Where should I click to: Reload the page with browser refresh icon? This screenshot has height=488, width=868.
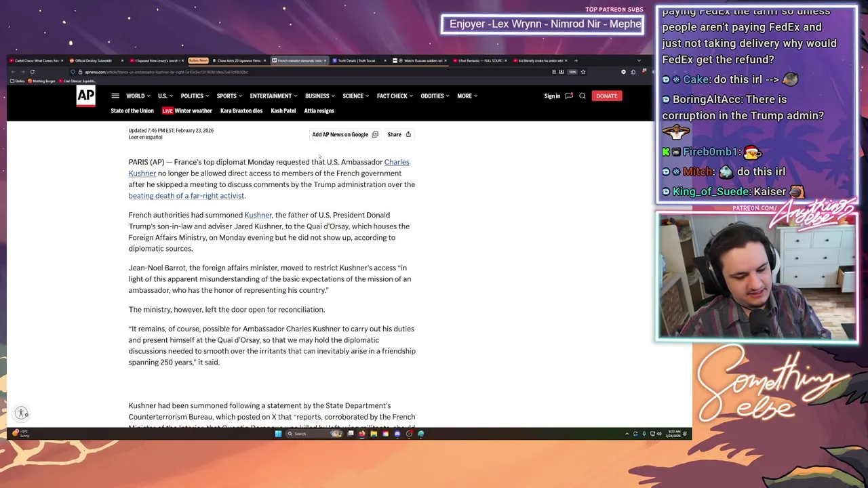(x=32, y=72)
